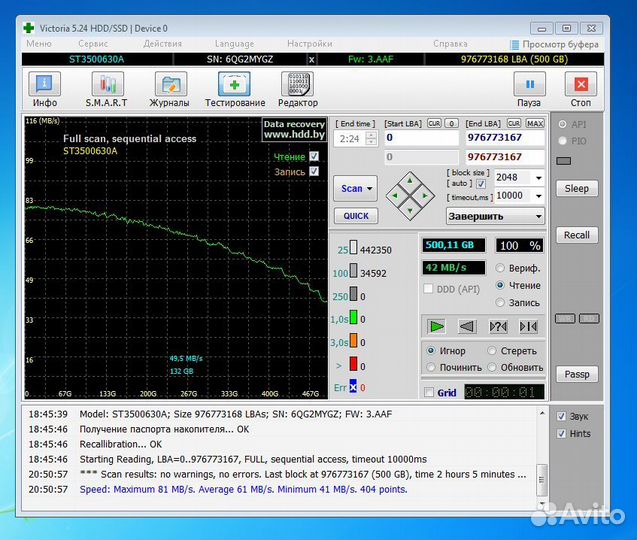Switch to Тестирование toolbar icon
This screenshot has height=540, width=637.
tap(235, 86)
